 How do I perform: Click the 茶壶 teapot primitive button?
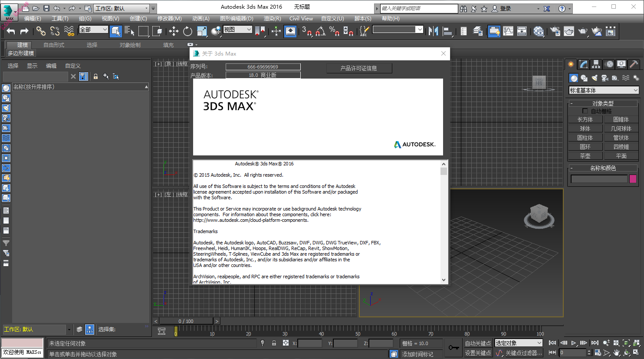[585, 156]
